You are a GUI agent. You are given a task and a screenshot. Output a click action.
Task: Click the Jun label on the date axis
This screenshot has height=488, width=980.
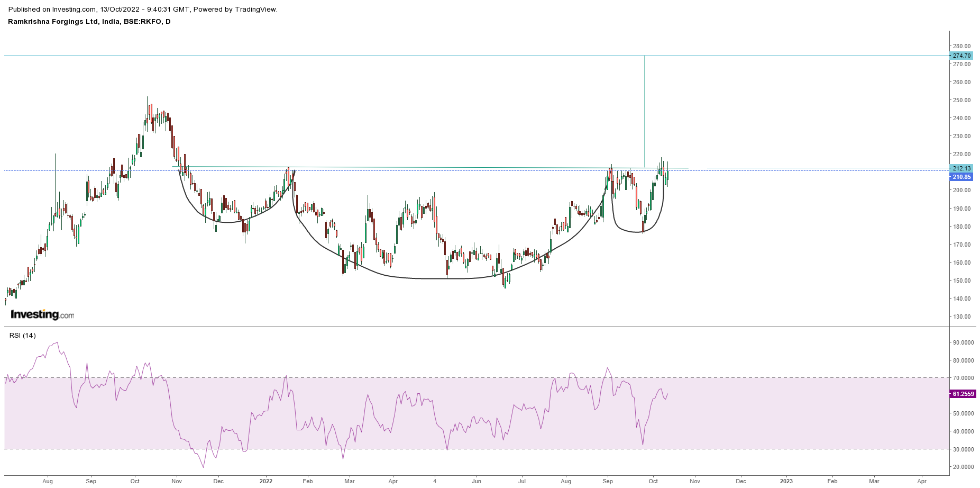pos(477,481)
